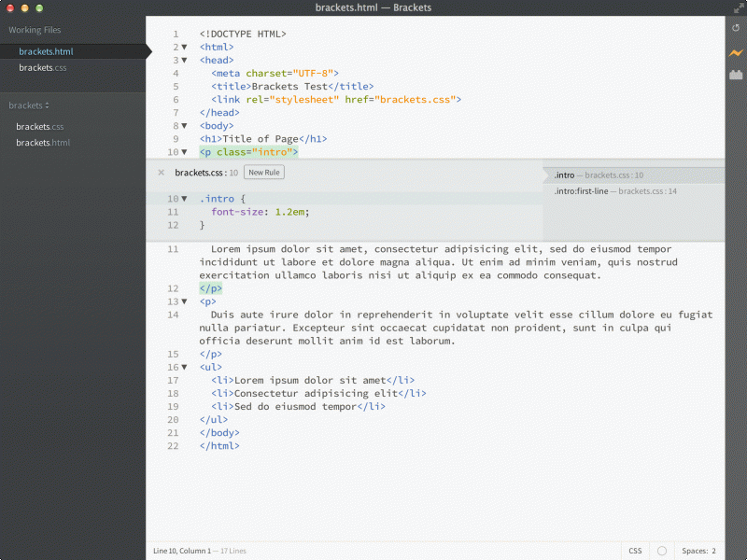The width and height of the screenshot is (747, 560).
Task: Click the refresh icon in right toolbar
Action: [736, 28]
